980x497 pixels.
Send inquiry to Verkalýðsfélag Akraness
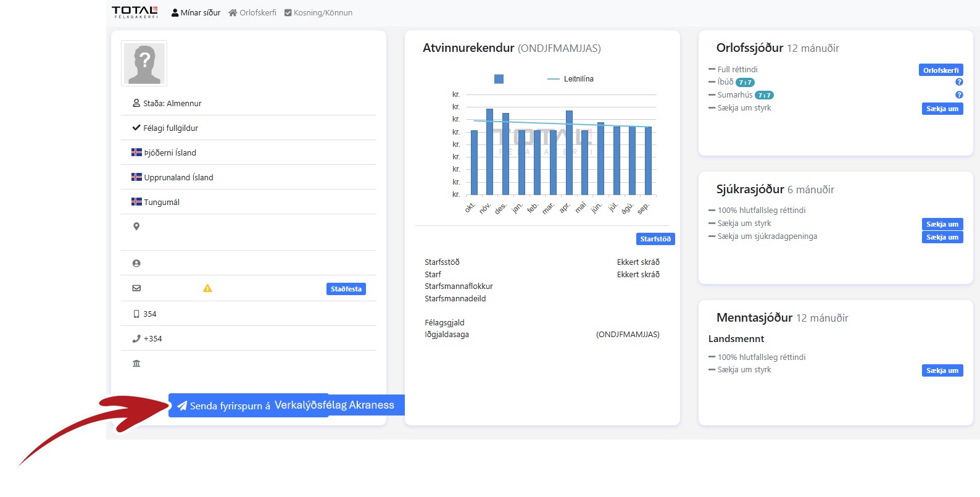pos(286,406)
